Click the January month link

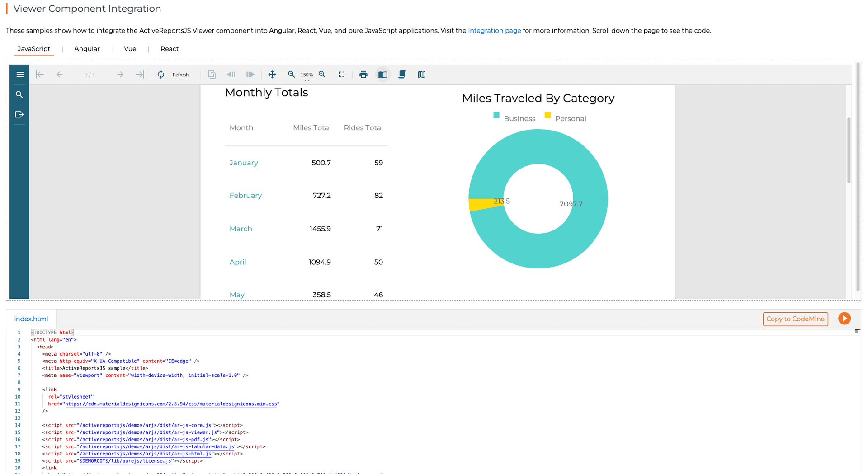click(x=244, y=163)
